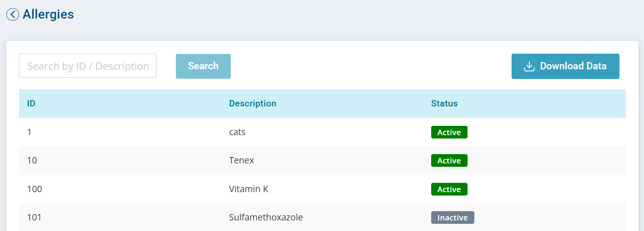Select the Tenex description cell
The width and height of the screenshot is (644, 231).
(242, 160)
